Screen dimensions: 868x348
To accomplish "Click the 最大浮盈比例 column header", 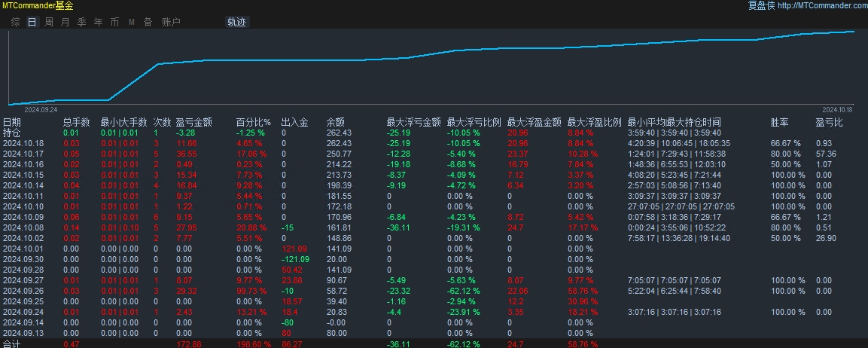I will (595, 122).
